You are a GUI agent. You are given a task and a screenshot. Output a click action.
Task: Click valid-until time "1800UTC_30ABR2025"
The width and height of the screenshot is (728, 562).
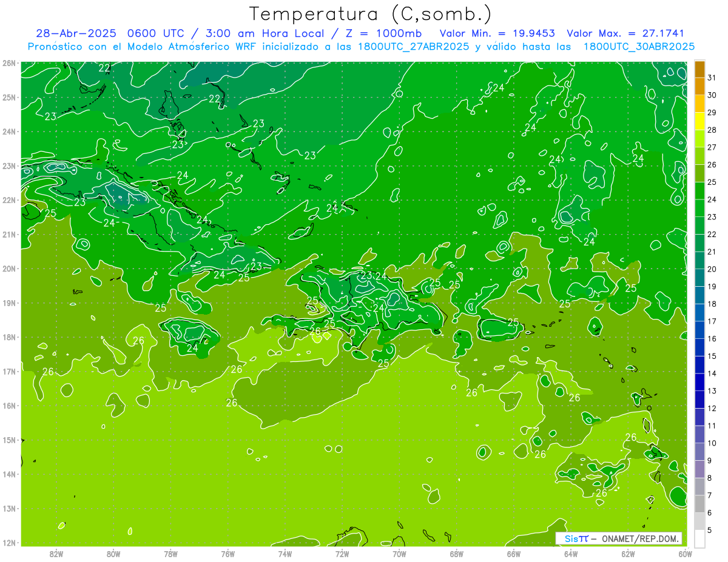639,46
